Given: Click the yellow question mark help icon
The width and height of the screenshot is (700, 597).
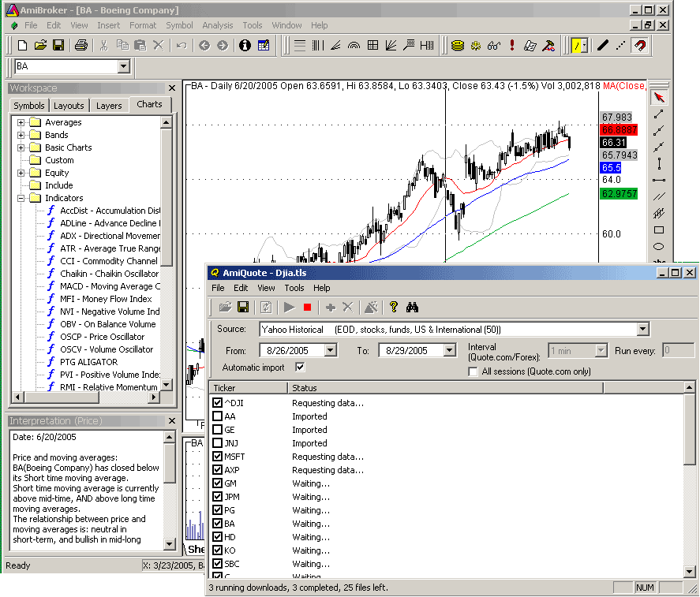Looking at the screenshot, I should [393, 307].
